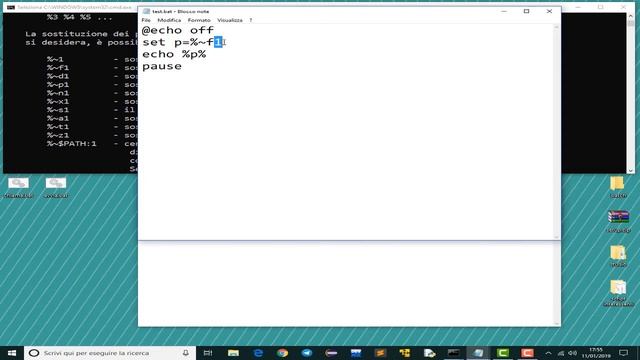Open the Modifica menu in Blocco note
Image resolution: width=640 pixels, height=360 pixels.
click(169, 20)
